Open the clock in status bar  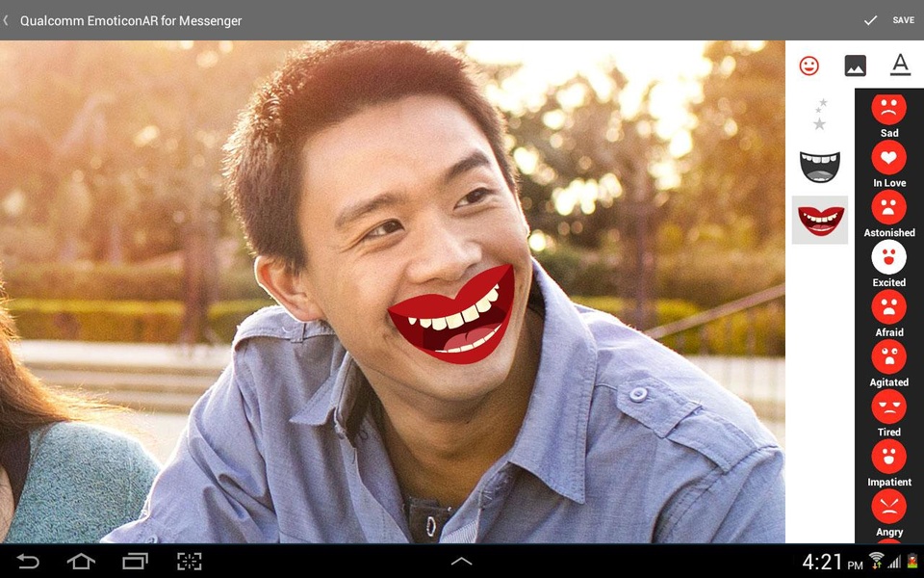(832, 562)
